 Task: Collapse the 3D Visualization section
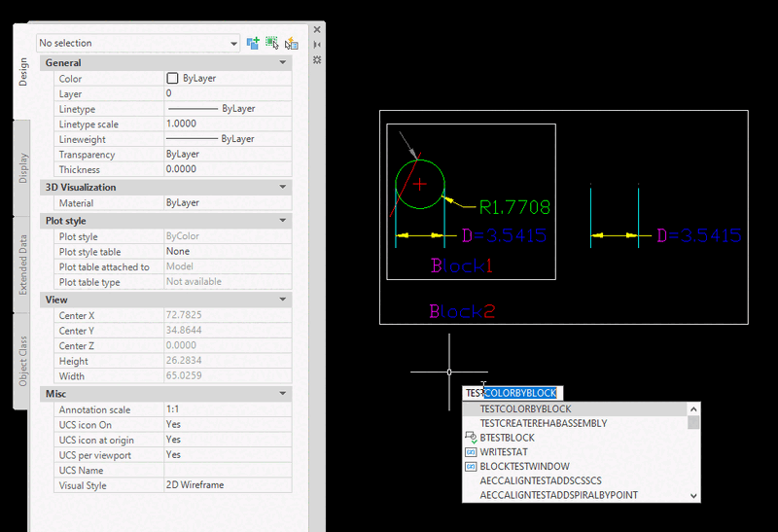(x=283, y=187)
